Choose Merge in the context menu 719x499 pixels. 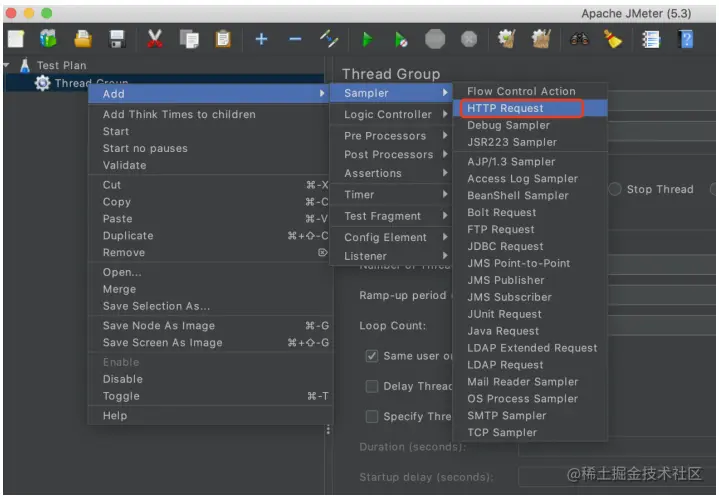[x=209, y=289]
